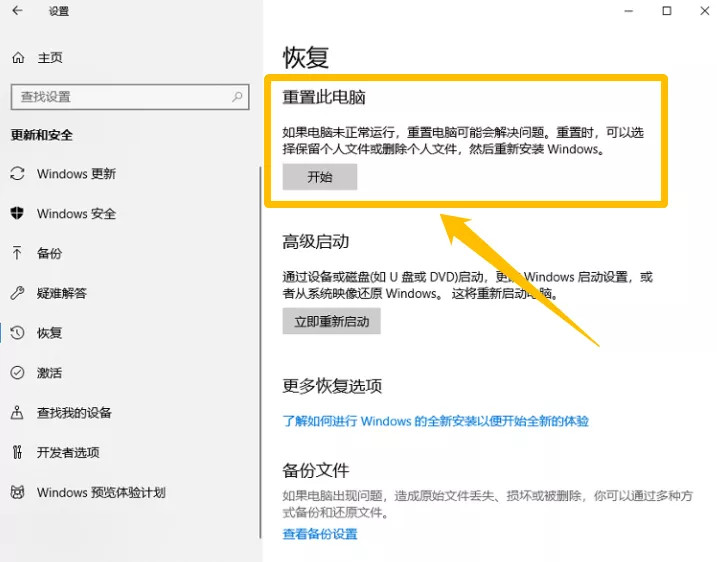This screenshot has height=562, width=717.
Task: Open Windows 更新 settings
Action: click(76, 174)
